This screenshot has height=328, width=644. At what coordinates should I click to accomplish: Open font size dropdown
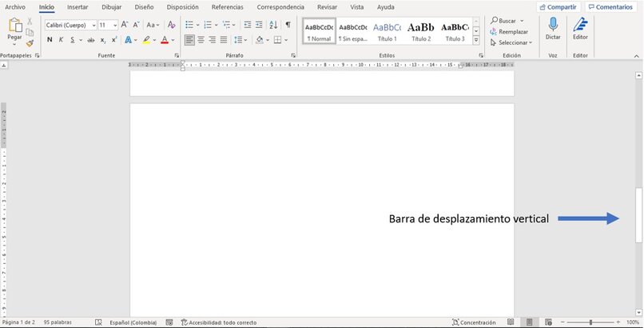click(x=115, y=26)
